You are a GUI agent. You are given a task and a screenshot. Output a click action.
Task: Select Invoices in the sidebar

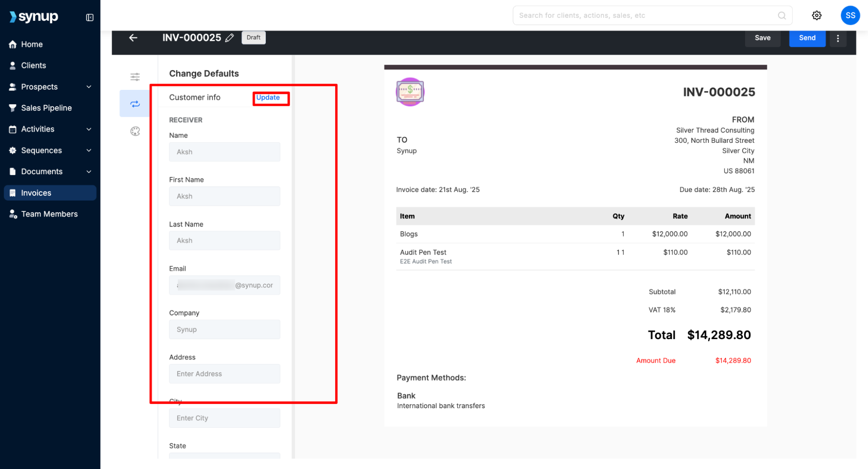pyautogui.click(x=50, y=193)
